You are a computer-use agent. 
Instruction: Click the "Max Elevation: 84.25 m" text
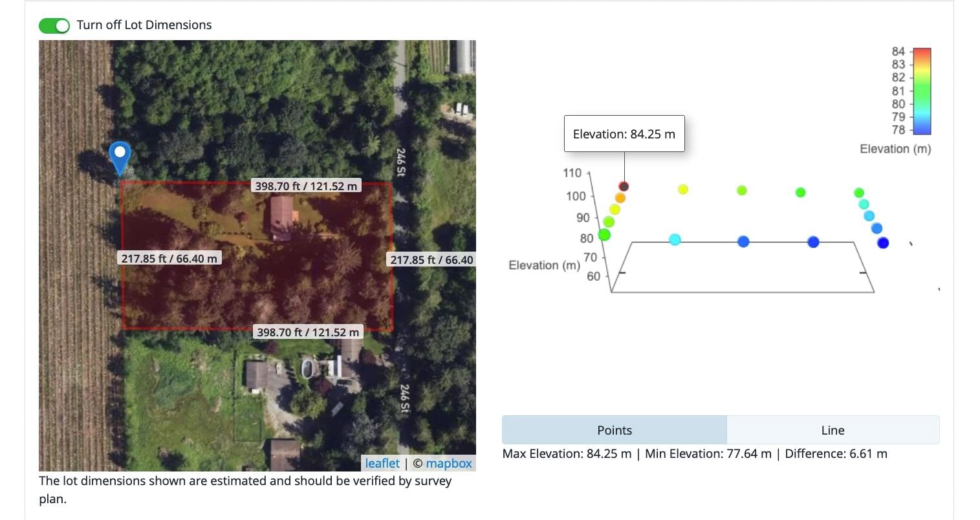(567, 453)
